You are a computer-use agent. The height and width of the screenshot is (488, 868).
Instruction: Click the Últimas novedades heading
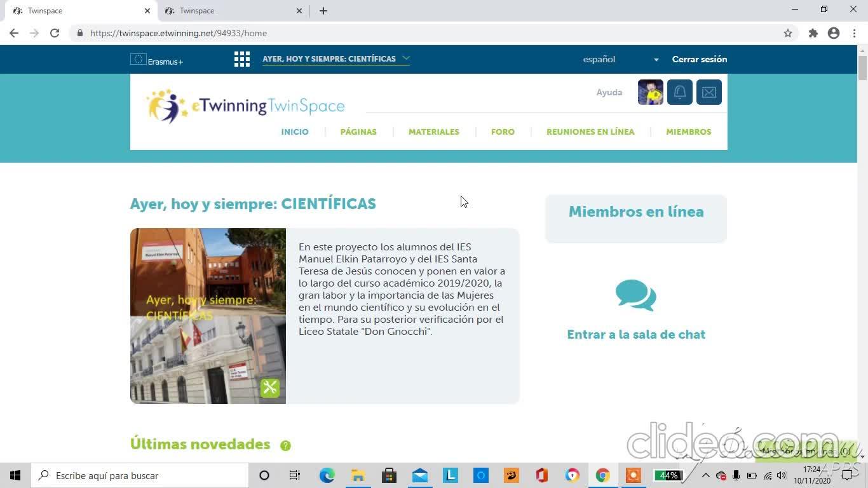click(200, 444)
